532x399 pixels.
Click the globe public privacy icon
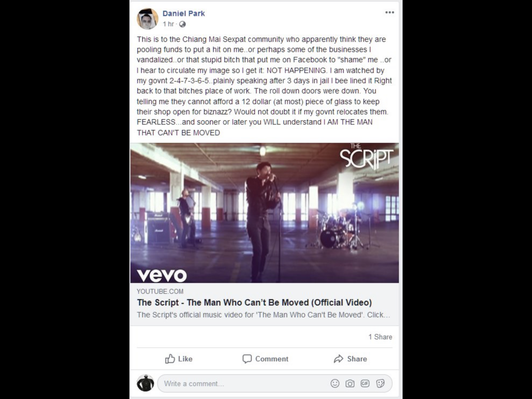[x=182, y=24]
